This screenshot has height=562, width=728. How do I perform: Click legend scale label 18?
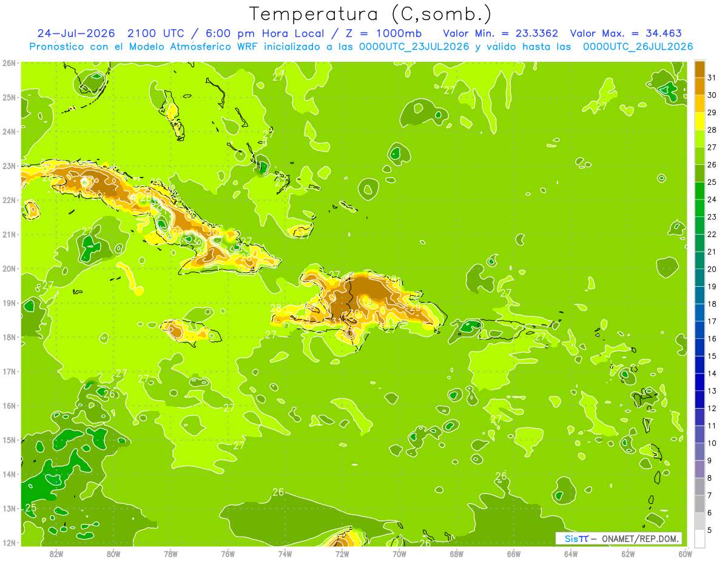tap(712, 304)
